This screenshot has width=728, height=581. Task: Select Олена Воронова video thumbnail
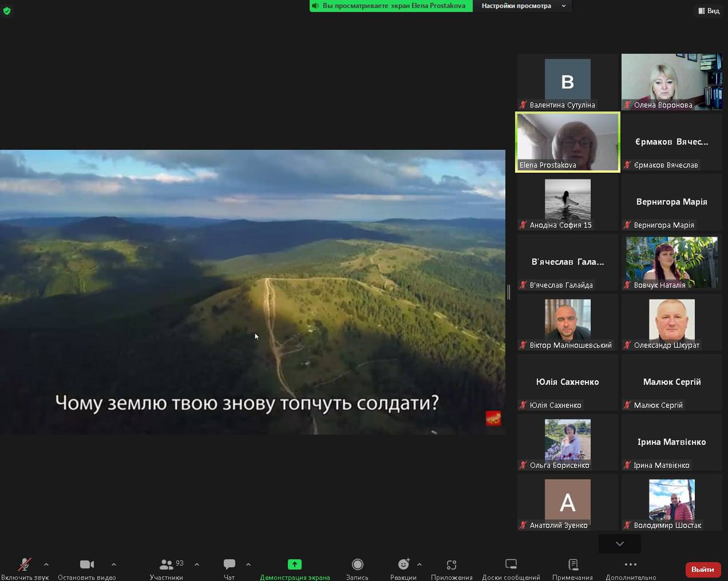tap(671, 81)
